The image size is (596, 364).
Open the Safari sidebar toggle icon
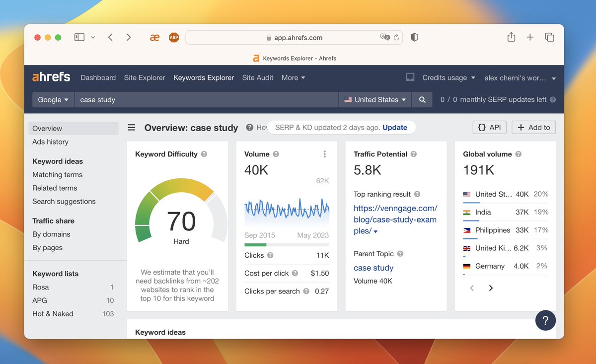pyautogui.click(x=79, y=37)
